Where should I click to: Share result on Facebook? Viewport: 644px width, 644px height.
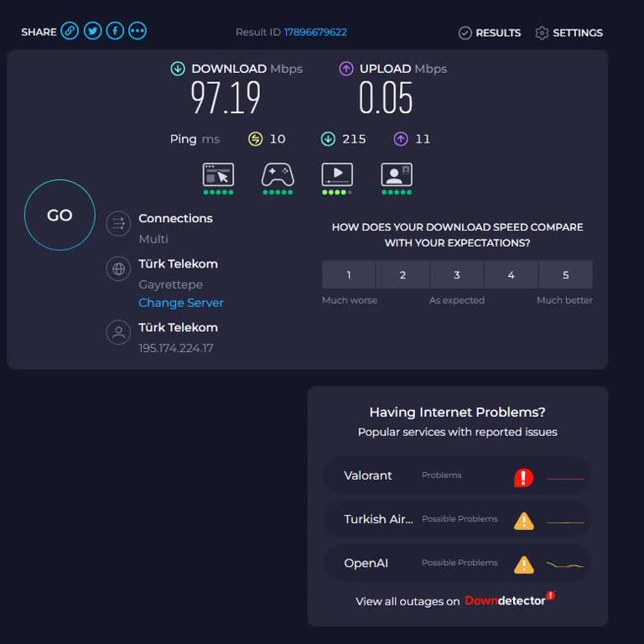115,31
